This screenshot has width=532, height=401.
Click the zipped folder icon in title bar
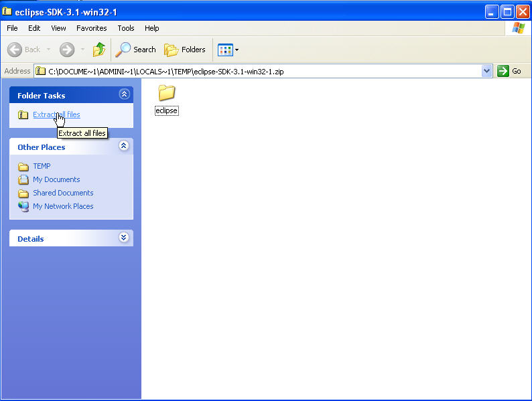click(7, 11)
